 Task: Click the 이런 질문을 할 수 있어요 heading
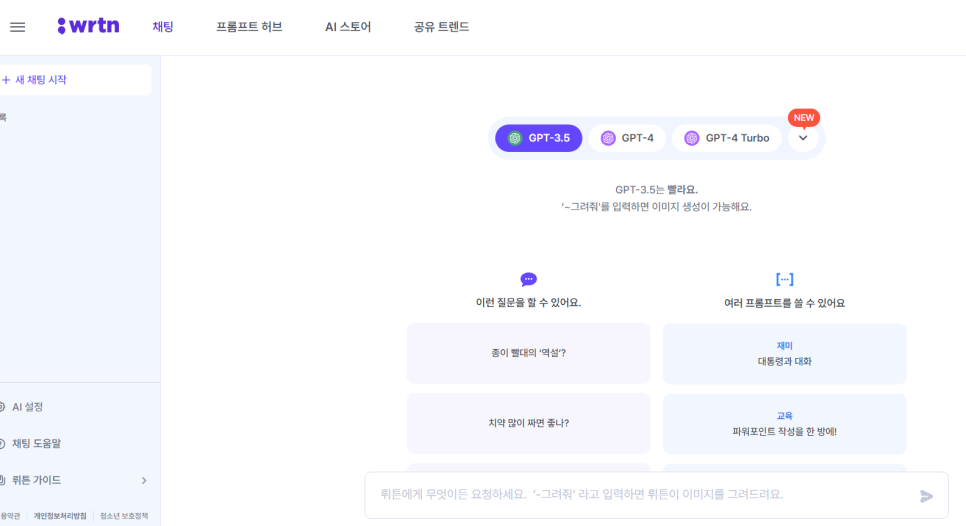pos(529,303)
